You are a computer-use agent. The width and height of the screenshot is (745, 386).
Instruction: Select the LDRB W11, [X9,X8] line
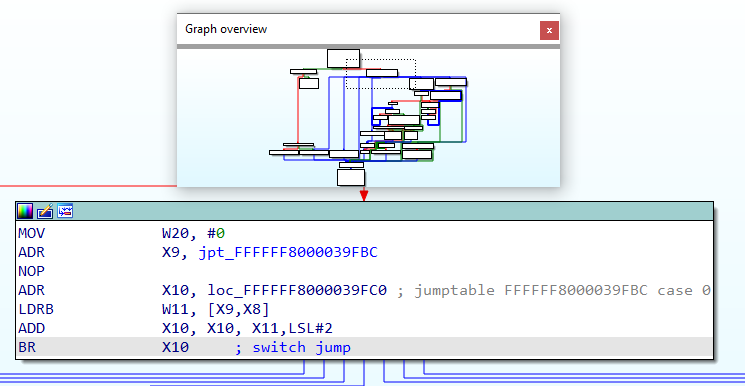364,309
